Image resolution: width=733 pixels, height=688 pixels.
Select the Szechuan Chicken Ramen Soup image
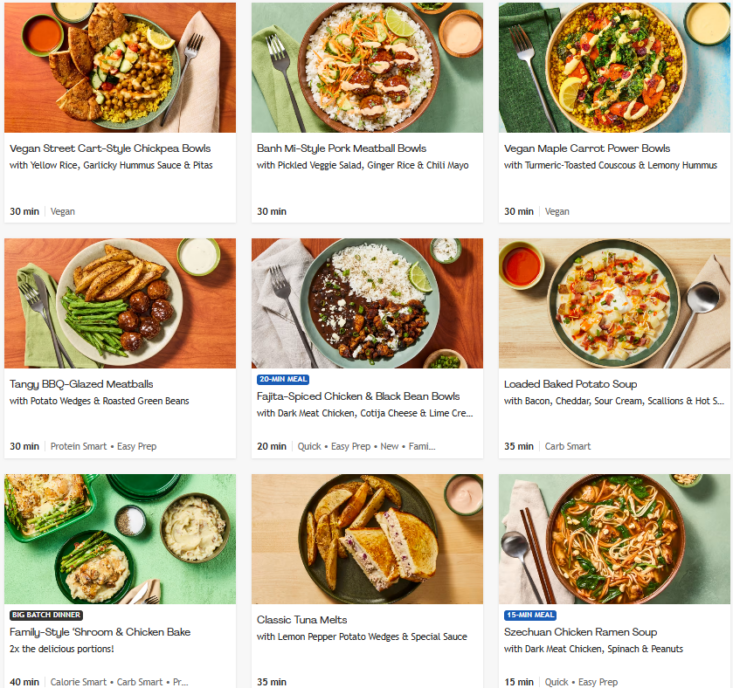[614, 539]
